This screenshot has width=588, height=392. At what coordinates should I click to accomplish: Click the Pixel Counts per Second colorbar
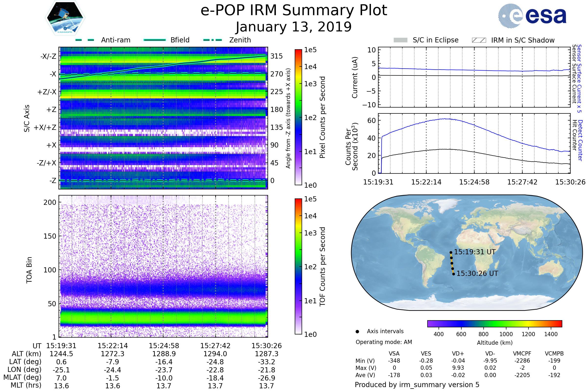(x=298, y=117)
